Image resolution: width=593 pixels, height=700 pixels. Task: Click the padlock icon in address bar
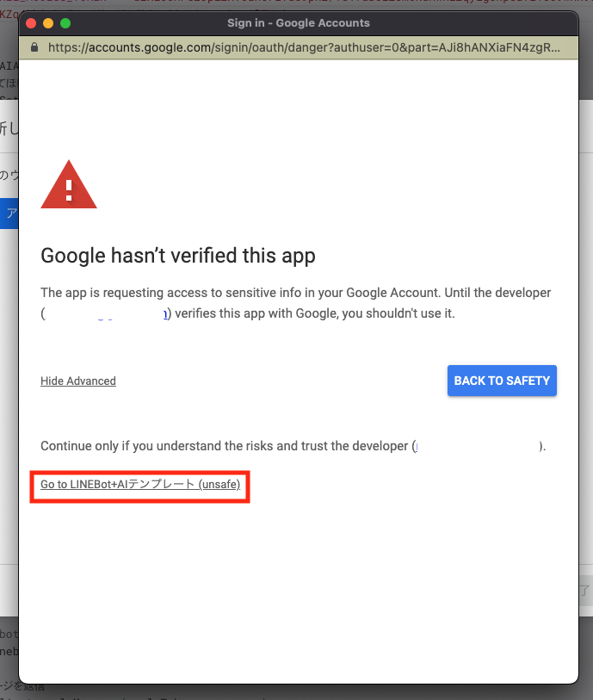coord(34,47)
